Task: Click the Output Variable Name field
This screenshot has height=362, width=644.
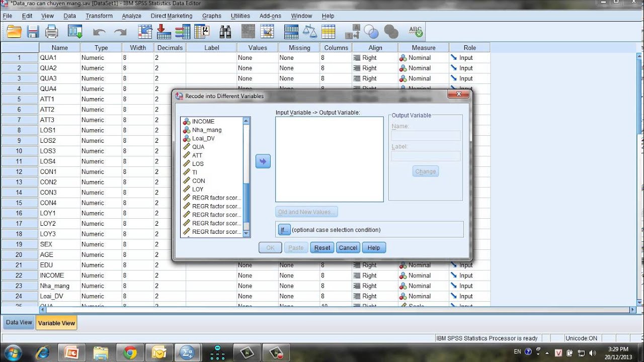Action: (x=426, y=136)
